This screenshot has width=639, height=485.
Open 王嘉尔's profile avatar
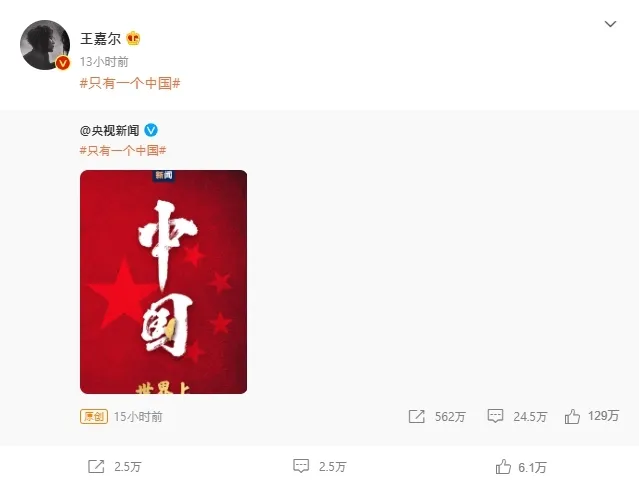(x=45, y=45)
